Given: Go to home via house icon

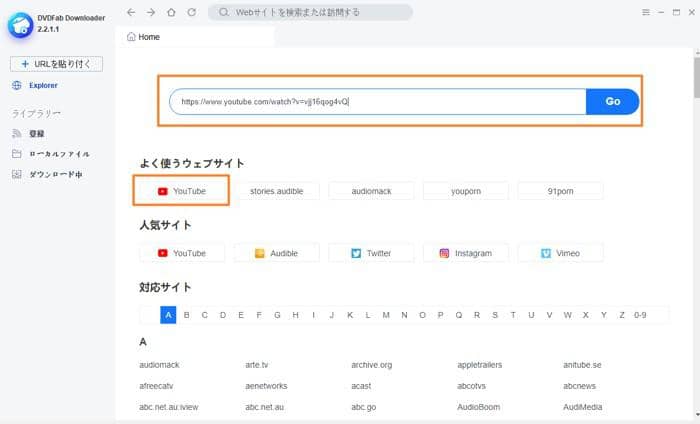Looking at the screenshot, I should [x=171, y=12].
